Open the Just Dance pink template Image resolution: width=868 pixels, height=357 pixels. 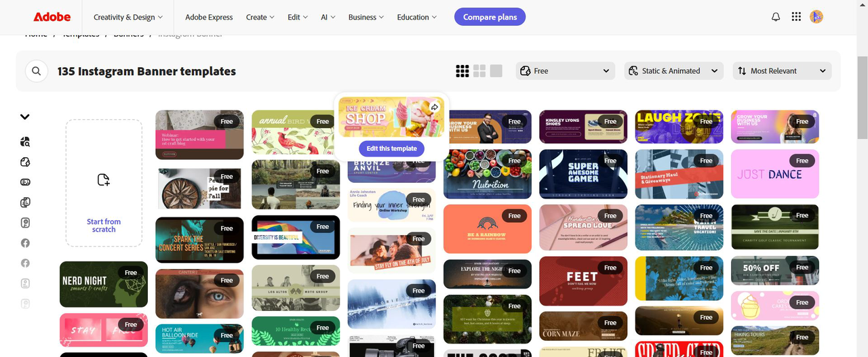(775, 174)
